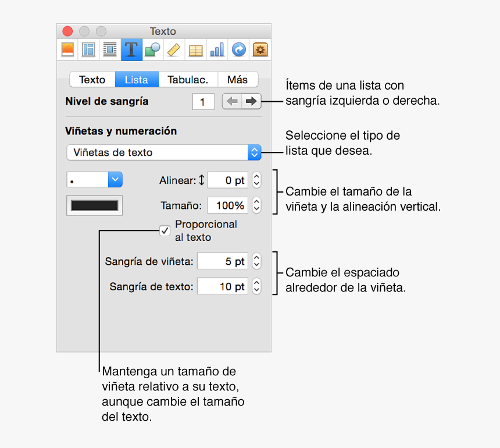Open the Viñetas de texto dropdown
This screenshot has width=500, height=448.
point(163,152)
